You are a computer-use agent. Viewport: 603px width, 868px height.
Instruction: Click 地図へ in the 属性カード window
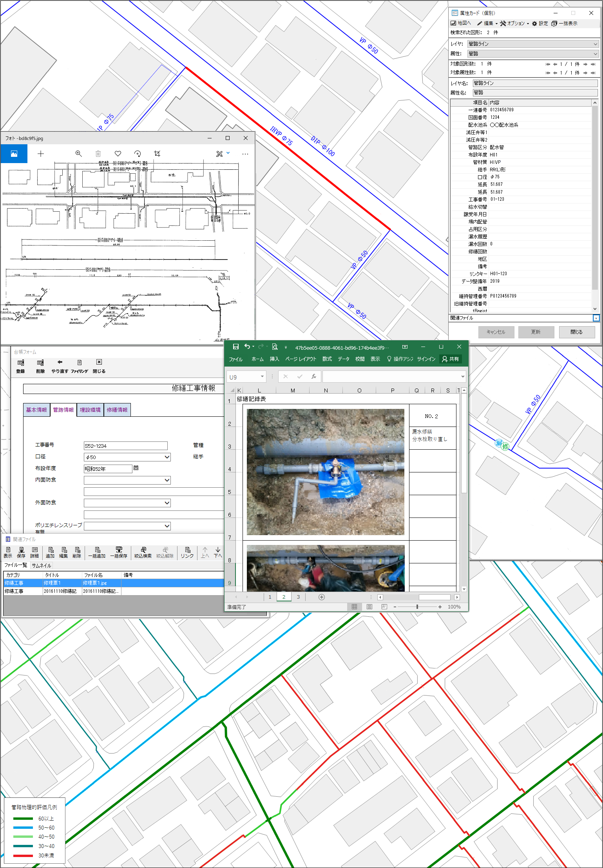click(461, 24)
